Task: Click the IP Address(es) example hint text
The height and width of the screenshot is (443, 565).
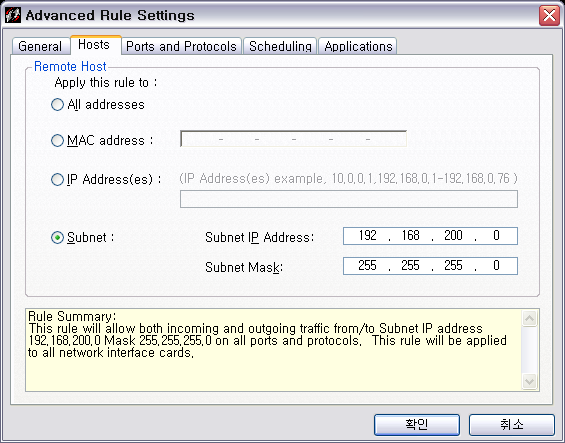Action: pyautogui.click(x=348, y=178)
